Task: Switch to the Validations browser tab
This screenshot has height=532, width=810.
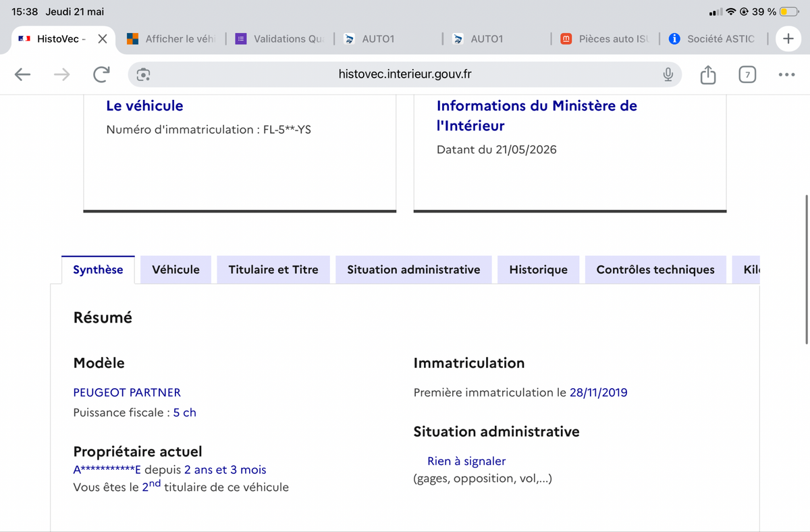Action: point(279,38)
